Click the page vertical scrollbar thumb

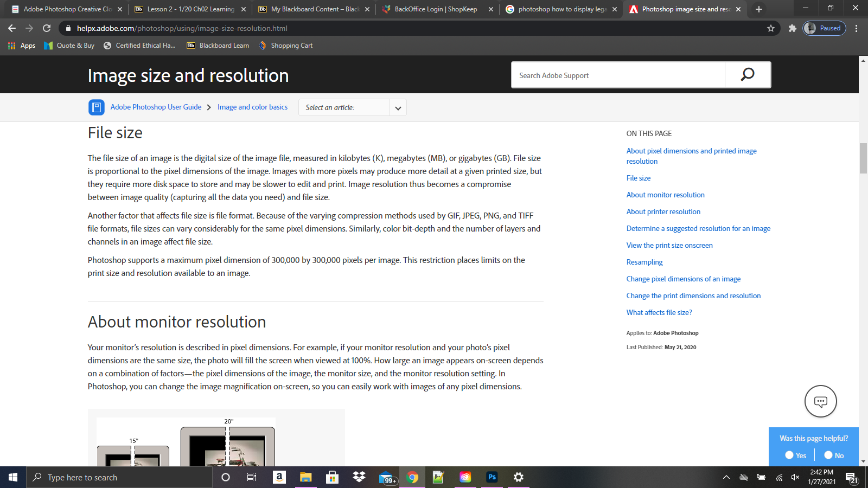pyautogui.click(x=863, y=158)
